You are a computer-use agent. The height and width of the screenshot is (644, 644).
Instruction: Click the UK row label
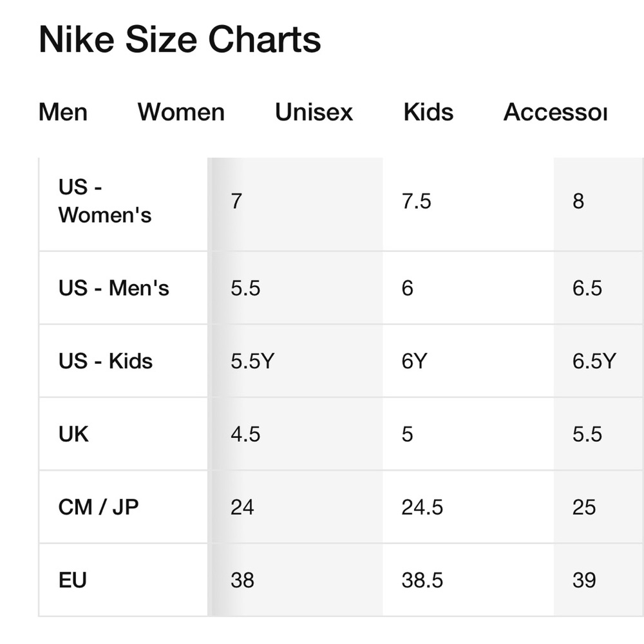[73, 434]
